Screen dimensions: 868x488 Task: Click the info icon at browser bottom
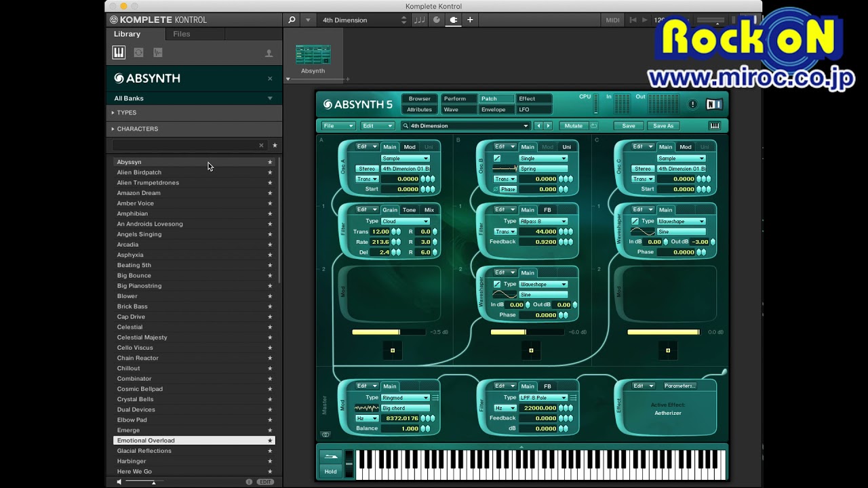tap(249, 482)
